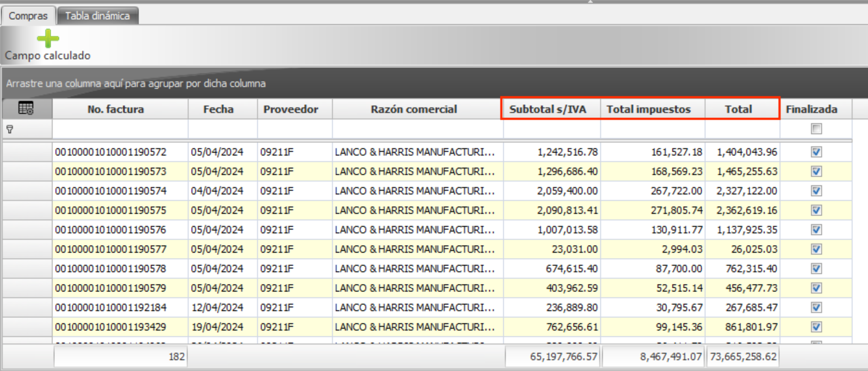Click the Razón comercial column header
868x371 pixels.
[414, 109]
